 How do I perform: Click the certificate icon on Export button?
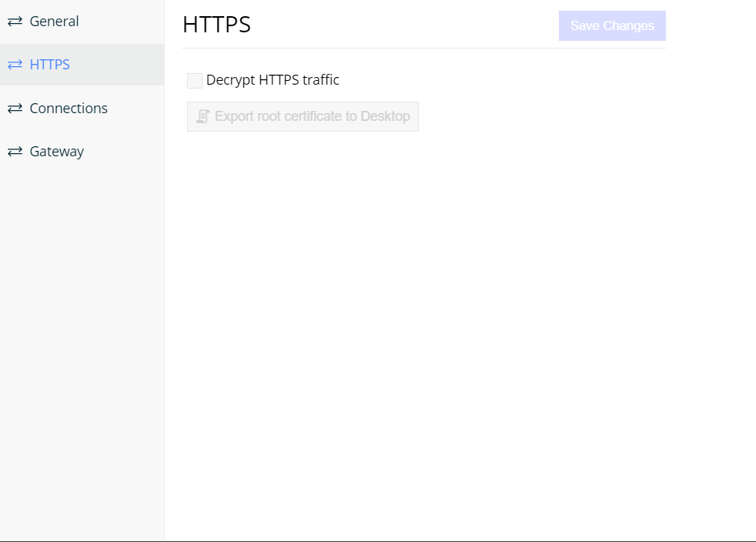203,116
